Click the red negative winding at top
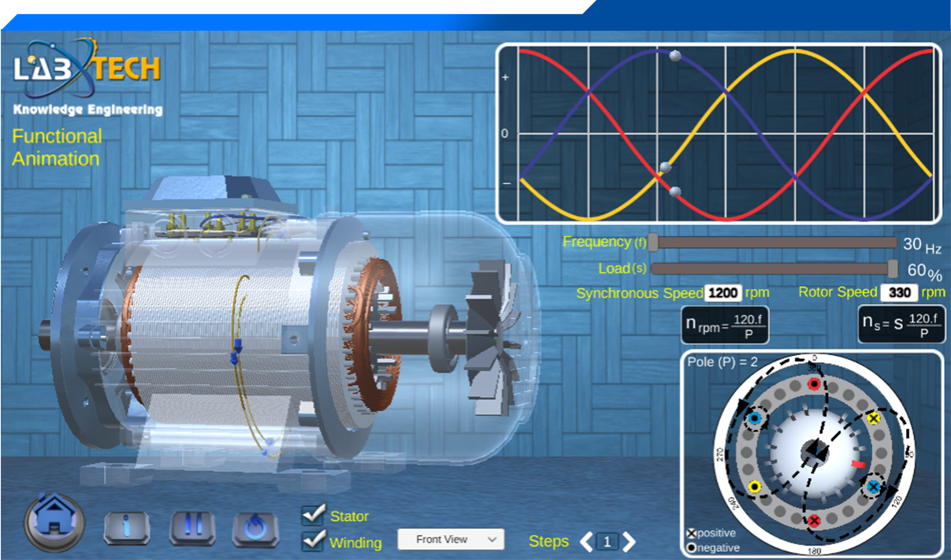 (815, 384)
